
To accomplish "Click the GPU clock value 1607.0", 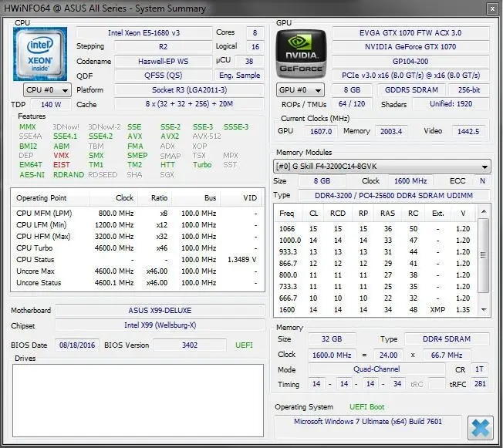I will pyautogui.click(x=321, y=132).
